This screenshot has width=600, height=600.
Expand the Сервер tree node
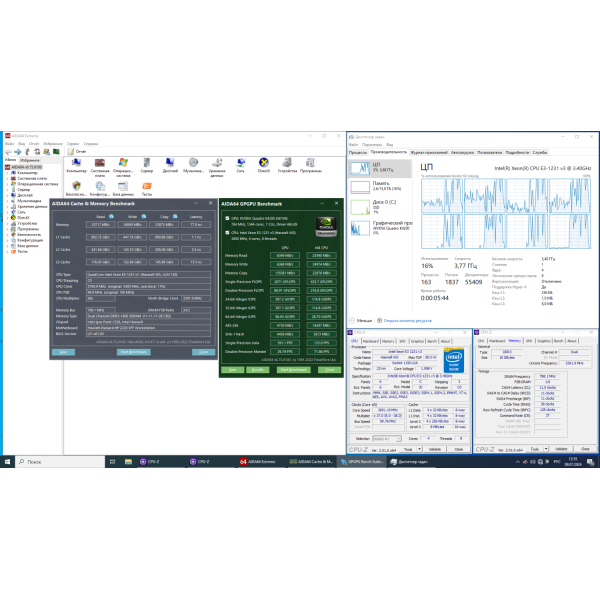(7, 190)
